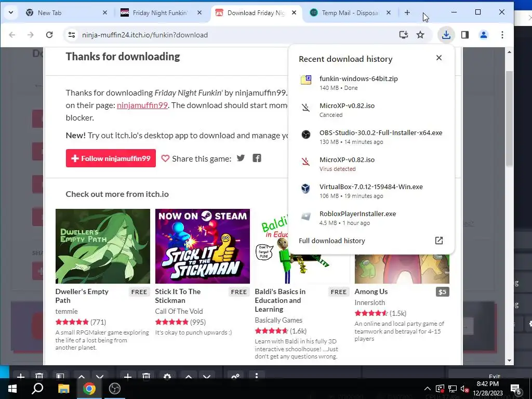Open Baldi's Basics in Education title link
Screen dimensions: 532x399
[280, 300]
